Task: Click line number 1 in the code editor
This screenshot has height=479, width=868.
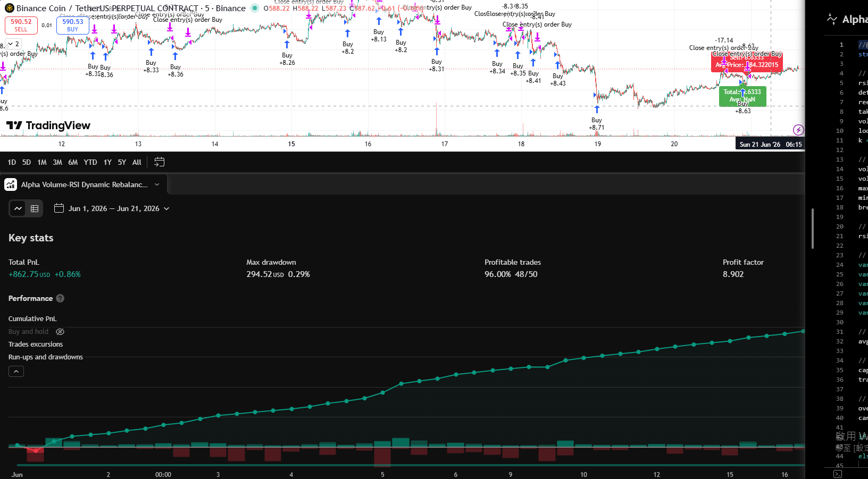Action: click(x=841, y=45)
